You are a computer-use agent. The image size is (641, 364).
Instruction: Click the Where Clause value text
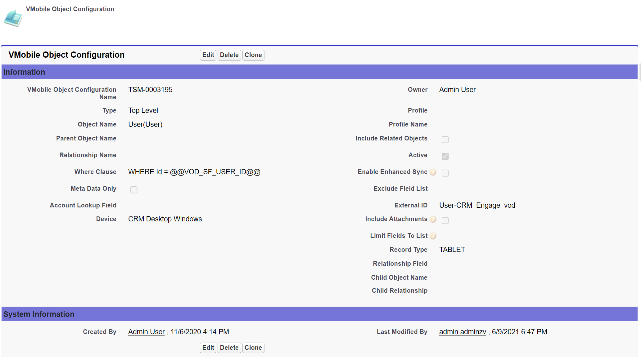point(194,172)
